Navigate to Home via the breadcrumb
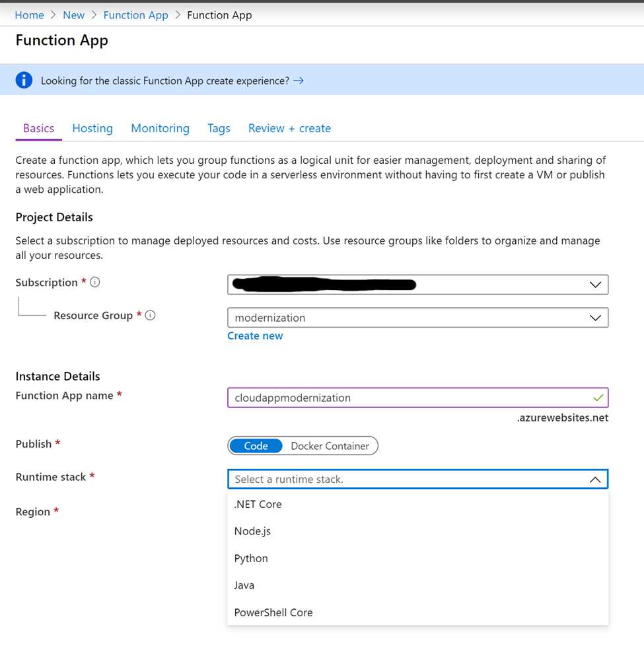This screenshot has width=644, height=652. coord(29,15)
